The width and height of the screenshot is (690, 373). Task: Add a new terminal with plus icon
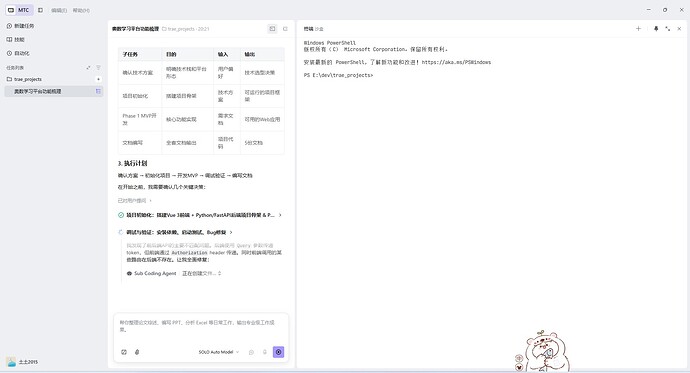[638, 29]
